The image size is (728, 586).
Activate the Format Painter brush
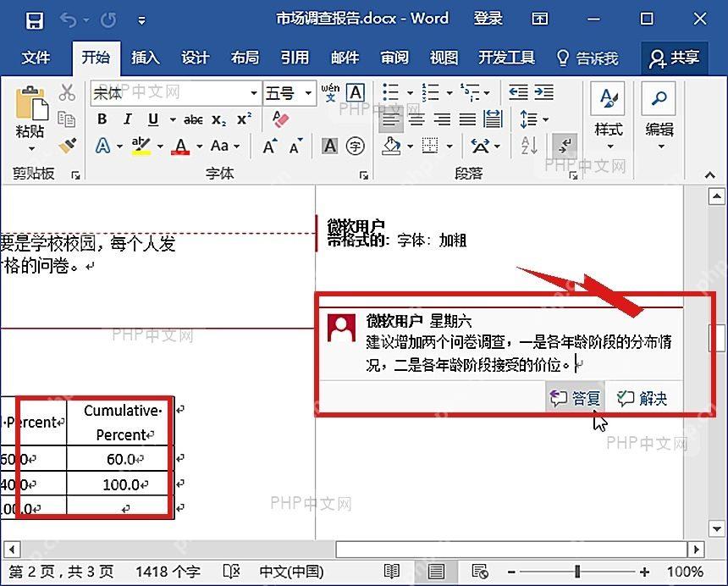point(68,145)
